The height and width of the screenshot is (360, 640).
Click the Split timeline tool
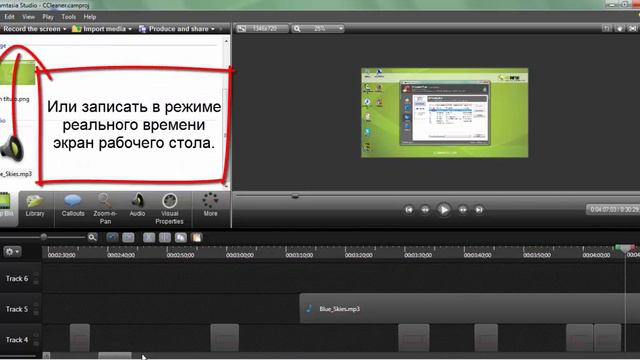tap(165, 238)
